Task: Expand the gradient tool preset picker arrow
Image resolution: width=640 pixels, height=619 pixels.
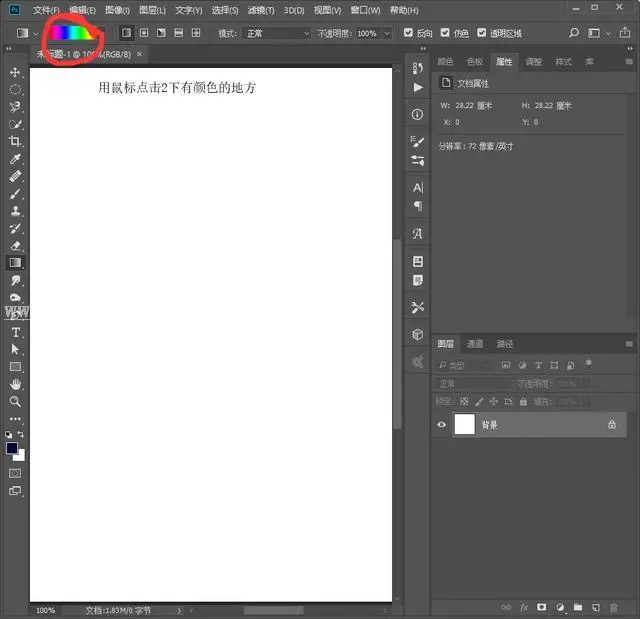Action: [x=36, y=34]
